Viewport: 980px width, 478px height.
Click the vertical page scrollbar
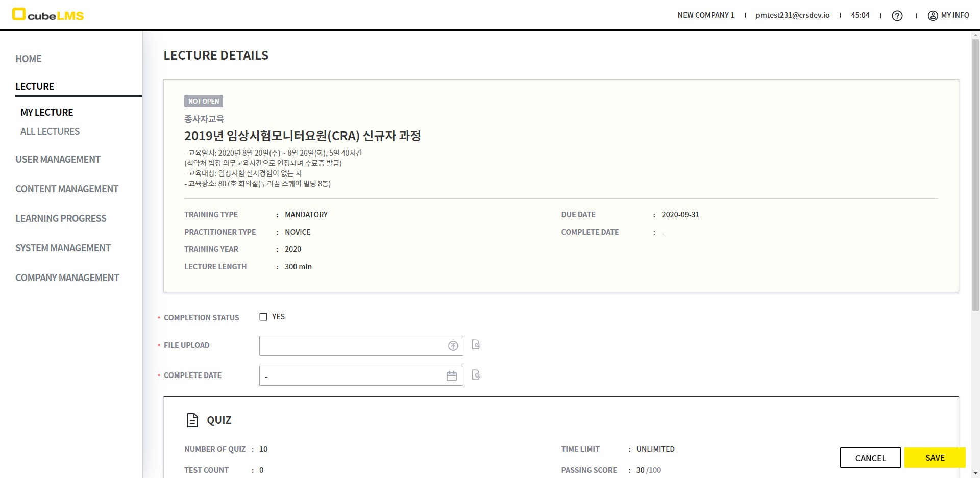click(975, 173)
